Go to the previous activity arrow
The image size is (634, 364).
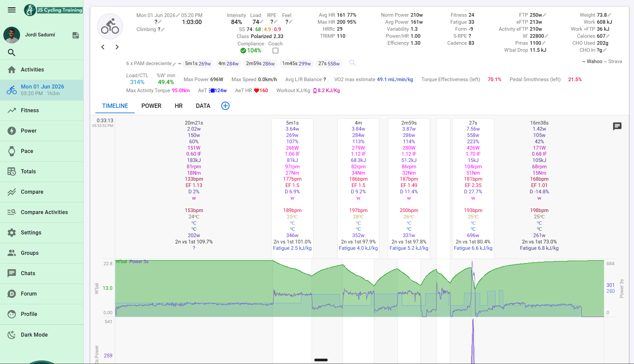coord(103,47)
